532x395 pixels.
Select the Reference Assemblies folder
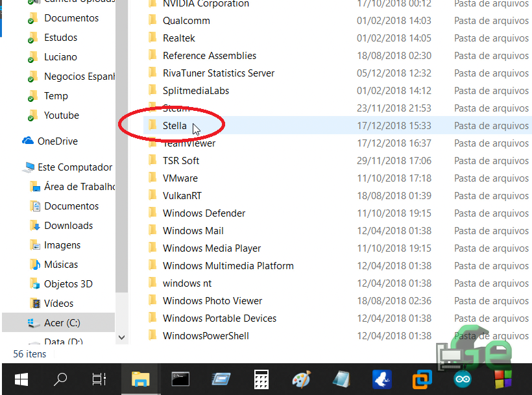pos(210,56)
